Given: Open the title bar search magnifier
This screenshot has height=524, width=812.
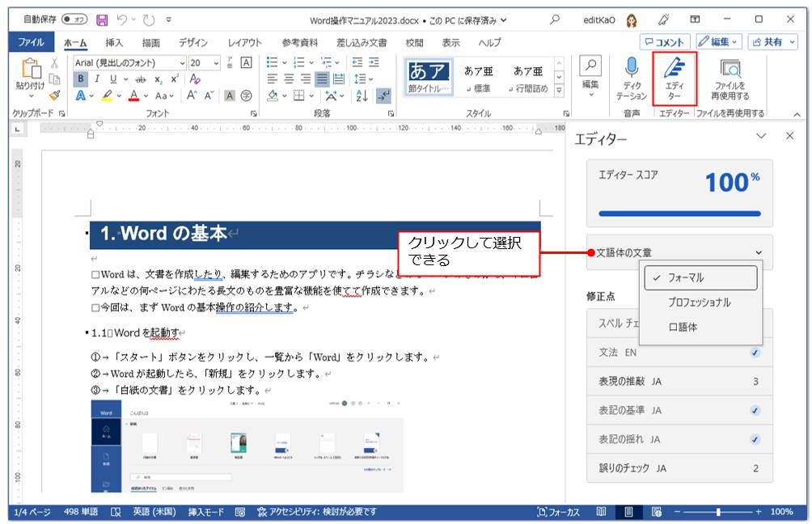Looking at the screenshot, I should point(555,19).
